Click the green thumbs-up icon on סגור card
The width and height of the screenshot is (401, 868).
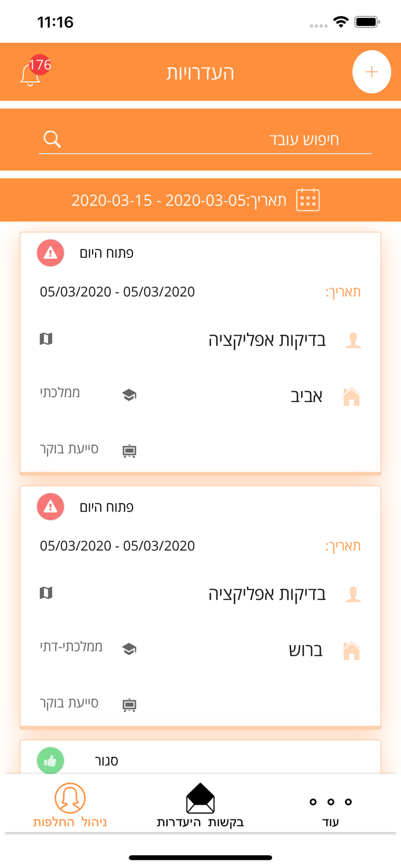[x=50, y=761]
